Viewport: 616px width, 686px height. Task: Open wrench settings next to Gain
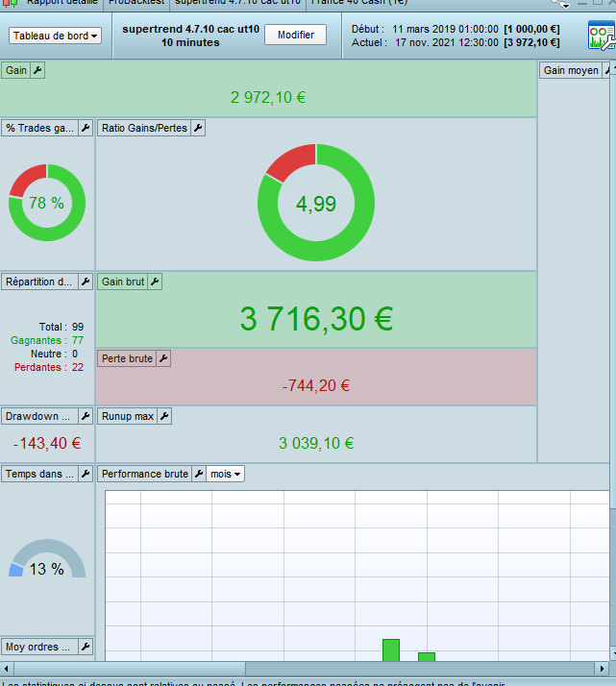pyautogui.click(x=38, y=70)
